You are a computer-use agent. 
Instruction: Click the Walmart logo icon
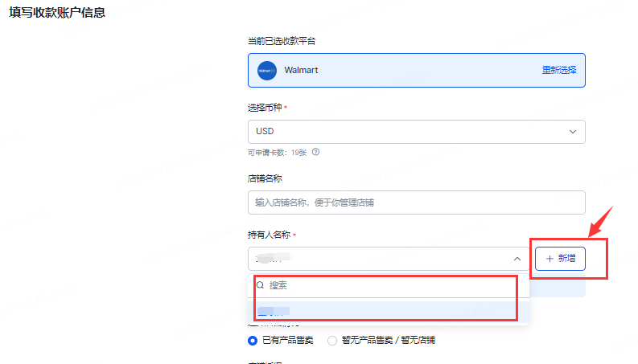(267, 70)
